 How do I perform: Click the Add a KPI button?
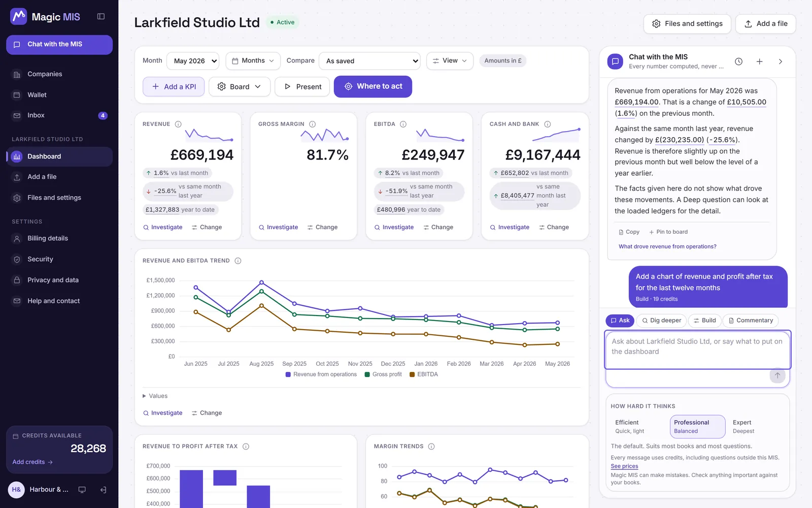174,87
